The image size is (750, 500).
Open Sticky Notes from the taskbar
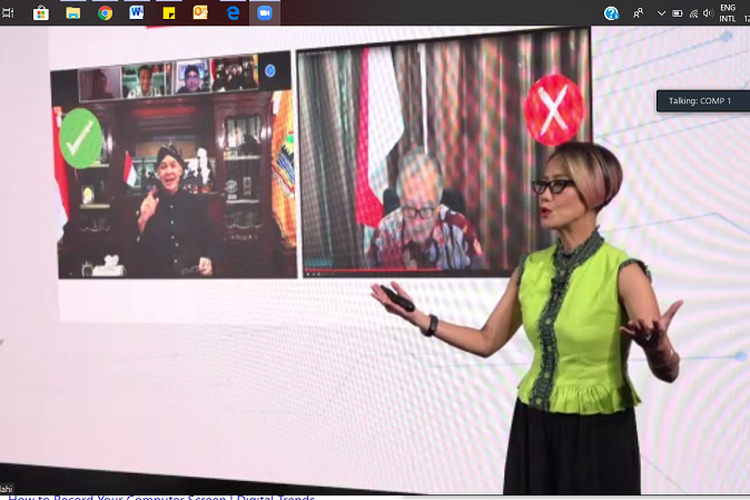[x=169, y=13]
